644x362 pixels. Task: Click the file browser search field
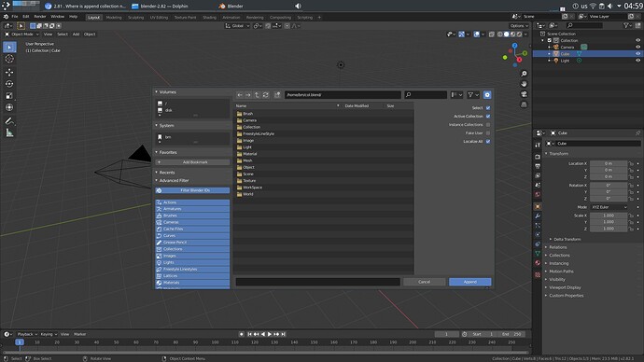click(426, 95)
